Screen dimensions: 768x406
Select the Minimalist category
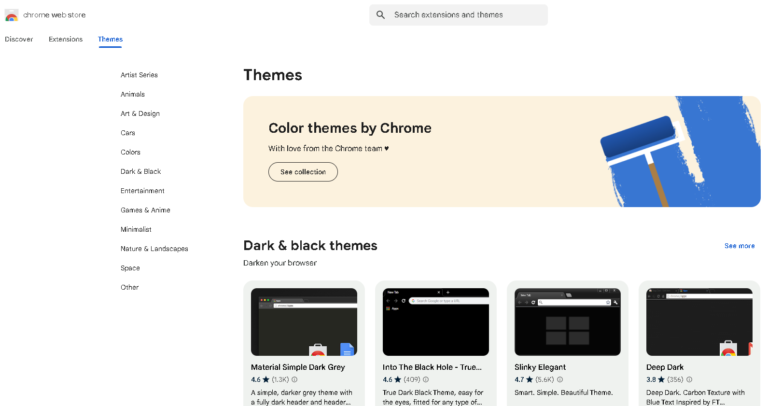click(136, 229)
